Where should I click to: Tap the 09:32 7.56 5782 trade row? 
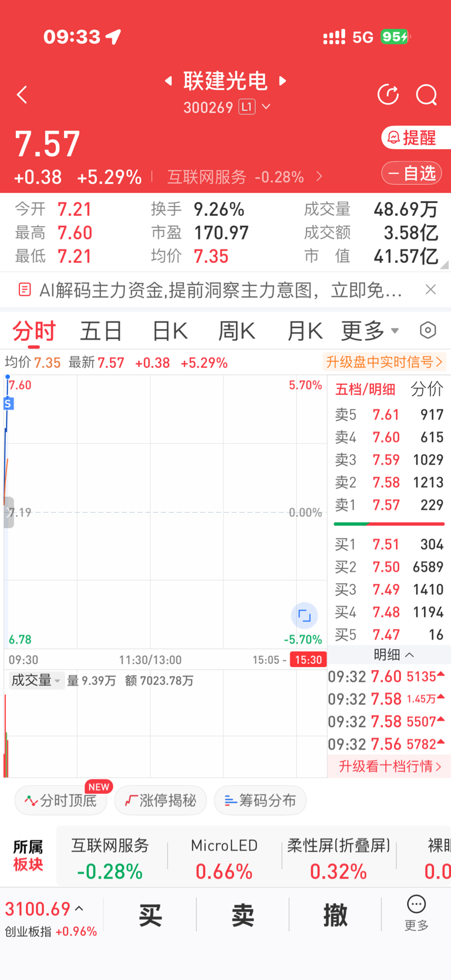pos(386,744)
